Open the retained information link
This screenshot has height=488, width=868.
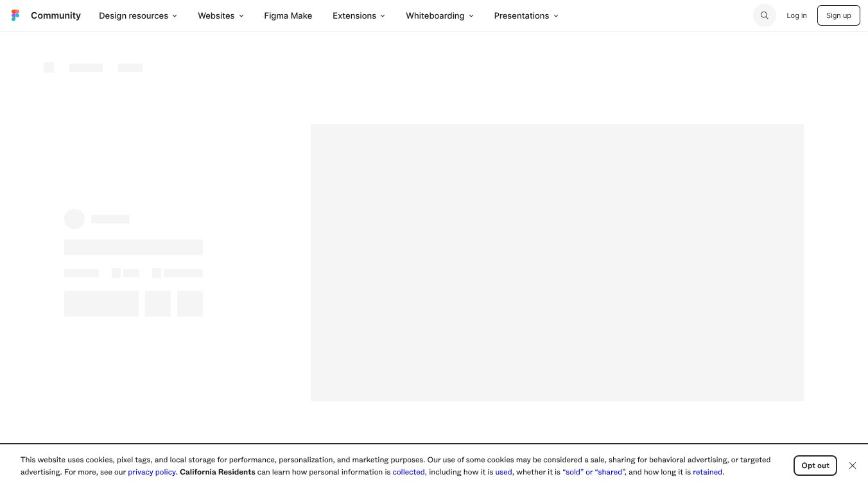coord(707,472)
